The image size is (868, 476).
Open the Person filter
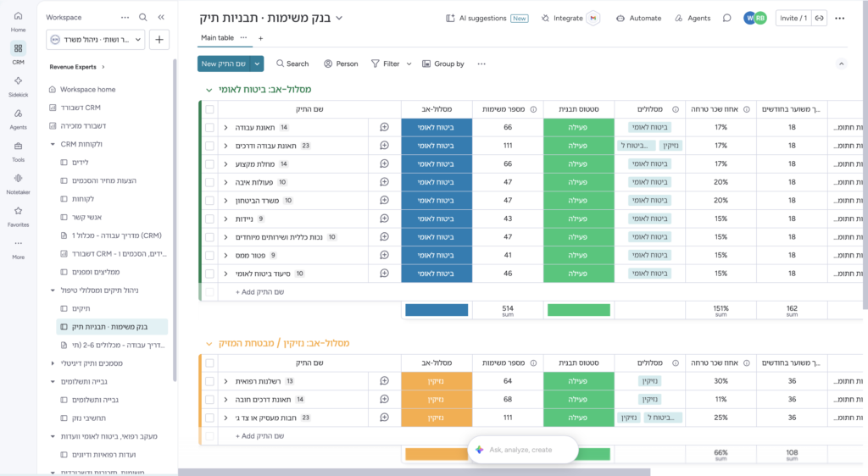[x=341, y=64]
